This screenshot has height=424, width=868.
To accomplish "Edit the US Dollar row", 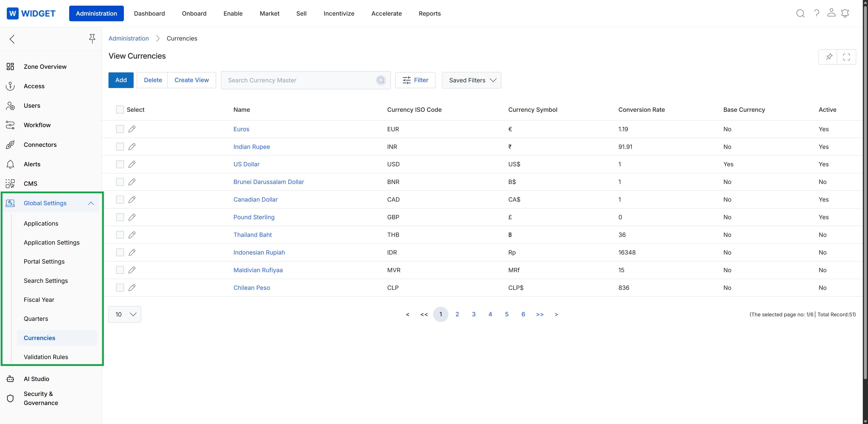I will tap(132, 164).
